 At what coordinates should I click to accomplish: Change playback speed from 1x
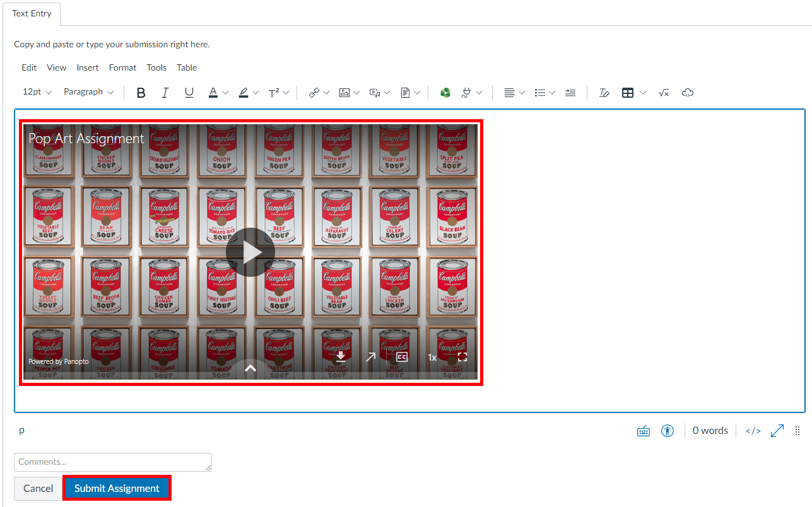tap(432, 357)
